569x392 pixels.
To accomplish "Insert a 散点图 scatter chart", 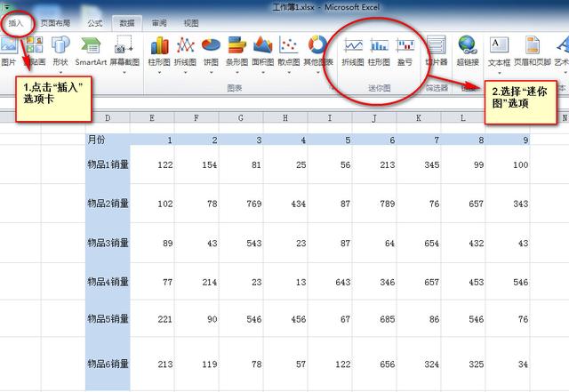I will pos(289,51).
